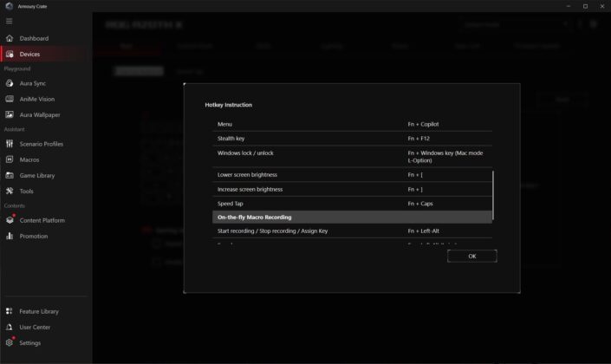This screenshot has width=611, height=364.
Task: Select Windows lock / unlock row
Action: pos(352,157)
